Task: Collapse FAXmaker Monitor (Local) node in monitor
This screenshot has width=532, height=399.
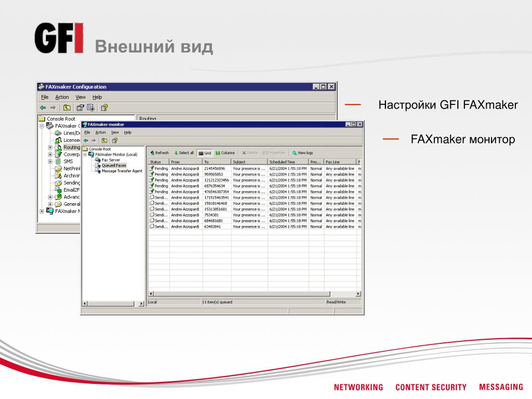Action: click(85, 154)
